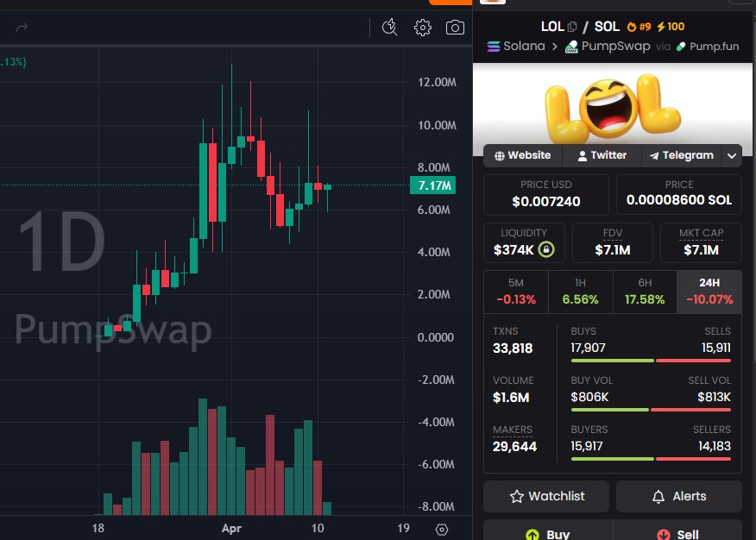Click the lightning boost 100 badge

coord(671,27)
